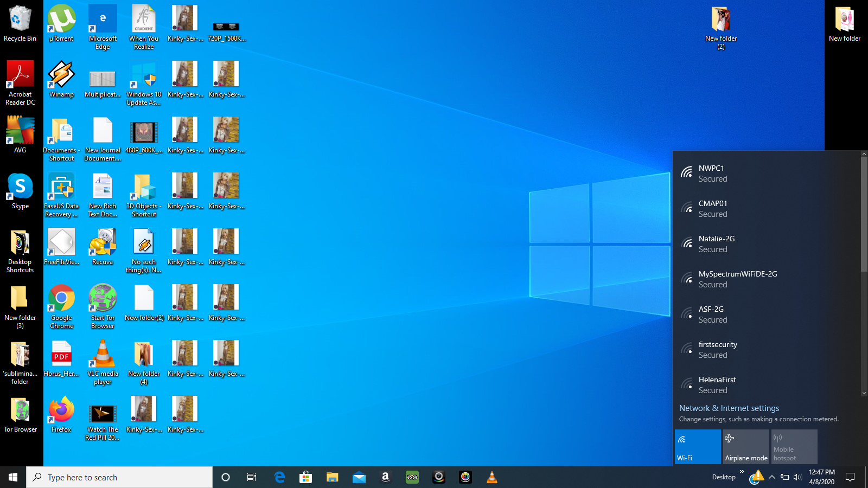Select the Firefox desktop shortcut

pos(61,415)
